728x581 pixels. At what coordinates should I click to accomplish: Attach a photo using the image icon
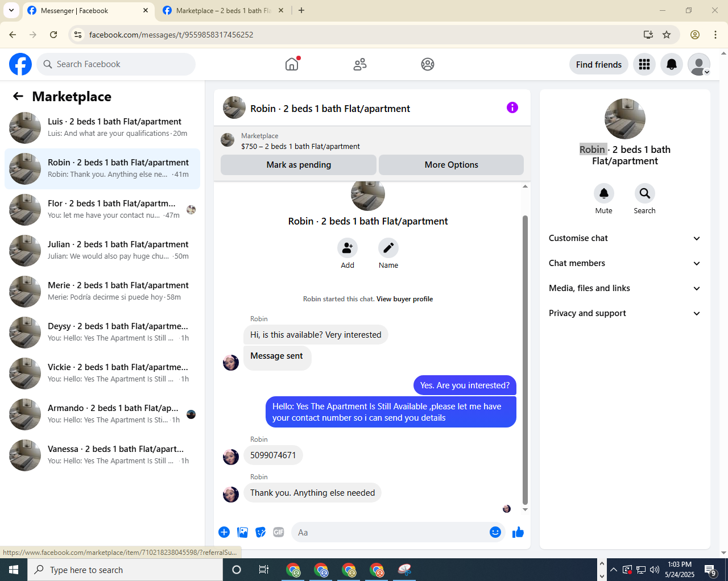pyautogui.click(x=243, y=532)
